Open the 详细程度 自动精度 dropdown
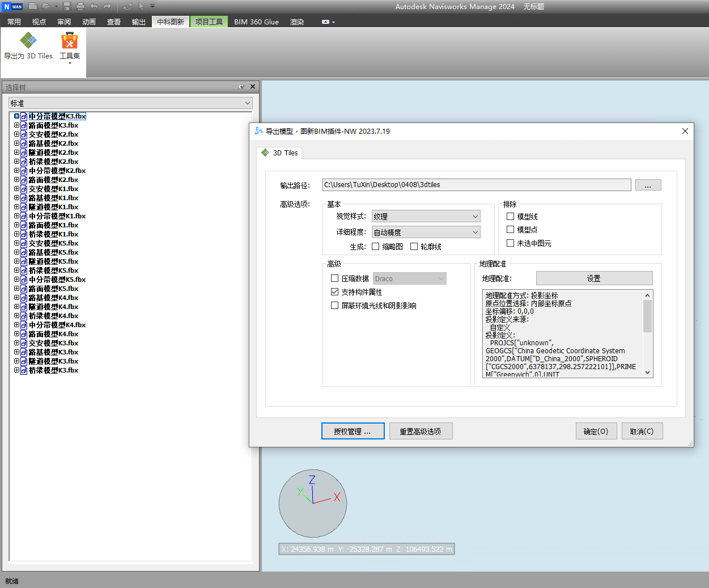 [x=426, y=232]
